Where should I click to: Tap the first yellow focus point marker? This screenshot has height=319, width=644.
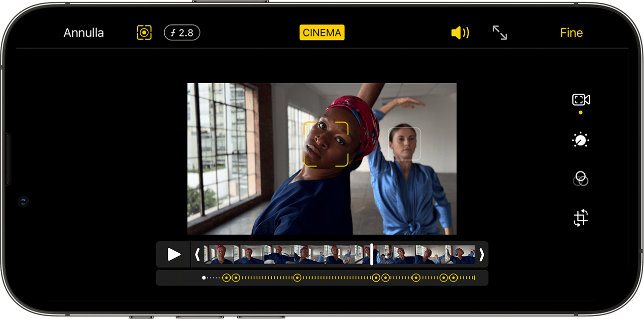tap(226, 278)
